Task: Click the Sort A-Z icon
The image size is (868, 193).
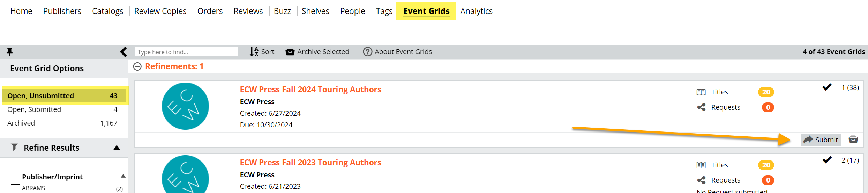Action: [x=254, y=52]
